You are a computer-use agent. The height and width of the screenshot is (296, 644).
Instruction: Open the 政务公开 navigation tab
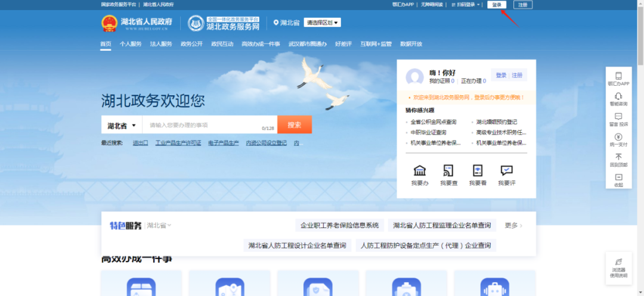pos(191,44)
